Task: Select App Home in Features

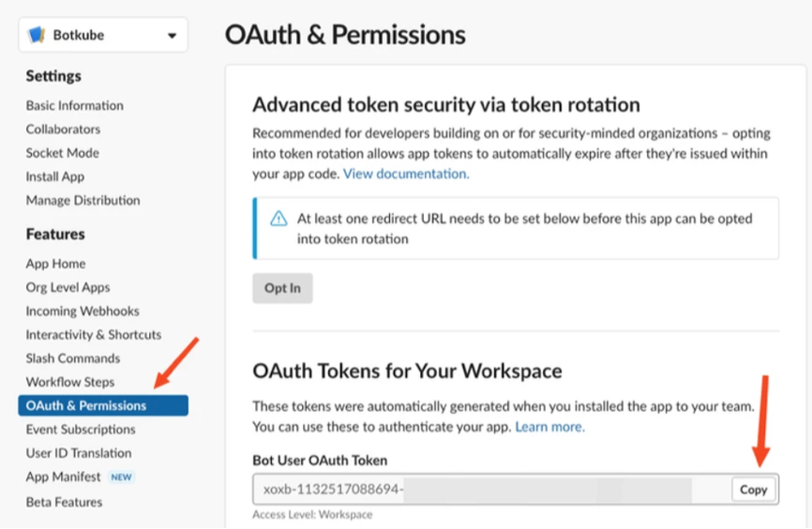Action: [55, 264]
